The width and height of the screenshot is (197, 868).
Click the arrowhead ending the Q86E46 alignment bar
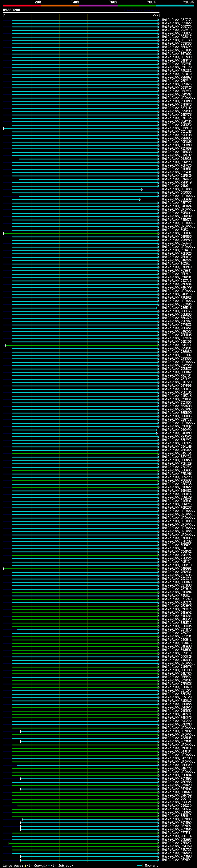click(x=157, y=308)
